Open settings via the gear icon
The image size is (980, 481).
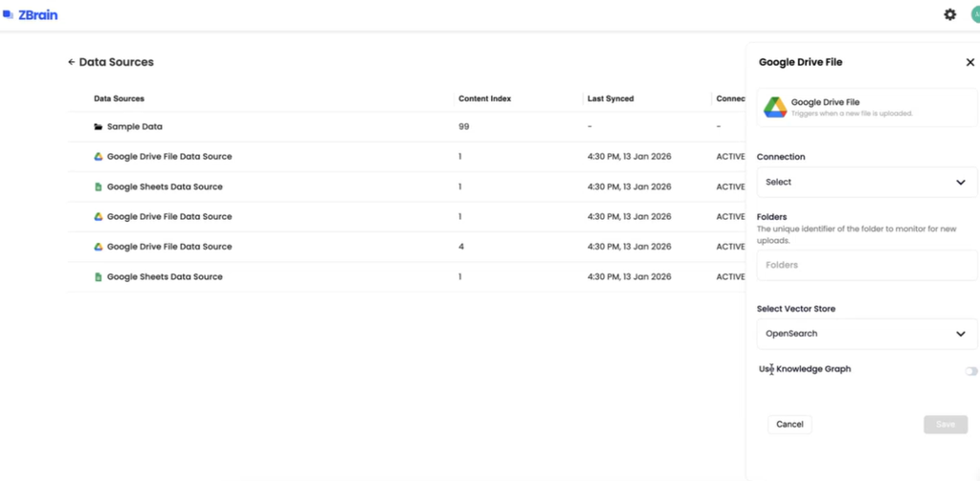tap(949, 14)
